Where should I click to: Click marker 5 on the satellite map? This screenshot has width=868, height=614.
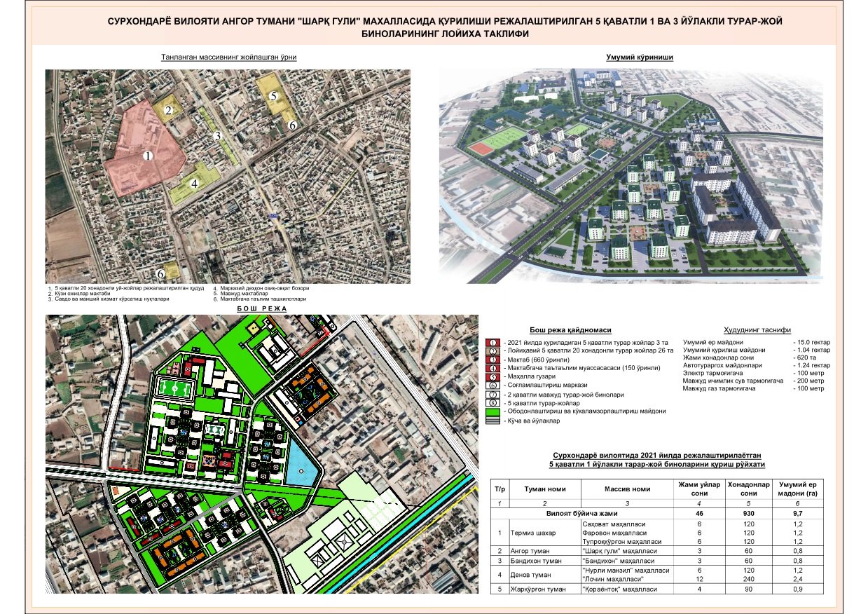click(273, 95)
